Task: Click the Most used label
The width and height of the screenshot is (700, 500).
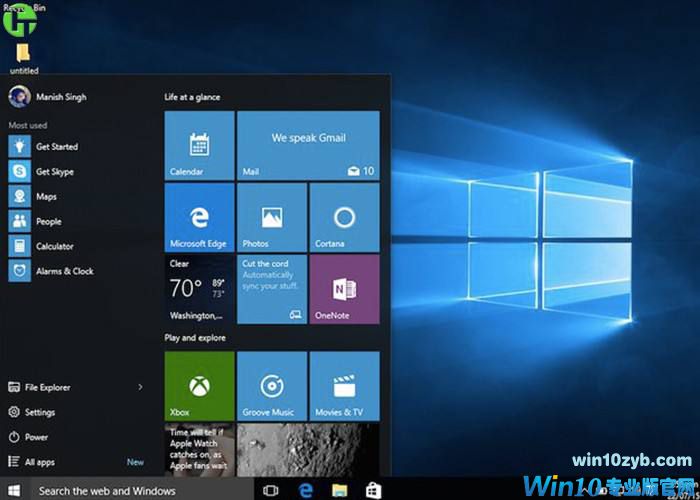Action: (x=28, y=125)
